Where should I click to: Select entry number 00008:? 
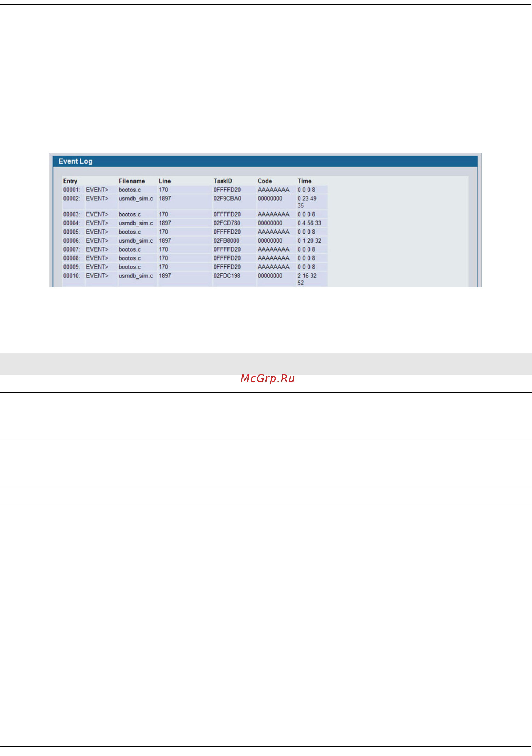72,258
